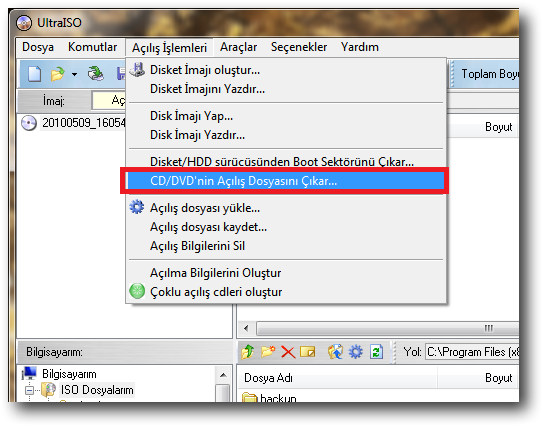The image size is (543, 426).
Task: Collapse the ISO Dosyalarım tree node
Action: [29, 390]
